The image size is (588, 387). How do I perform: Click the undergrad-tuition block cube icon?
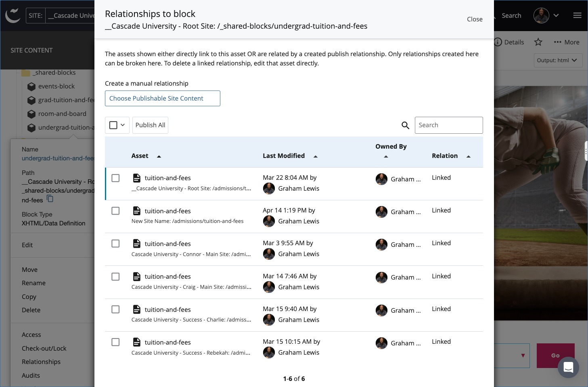pyautogui.click(x=31, y=128)
